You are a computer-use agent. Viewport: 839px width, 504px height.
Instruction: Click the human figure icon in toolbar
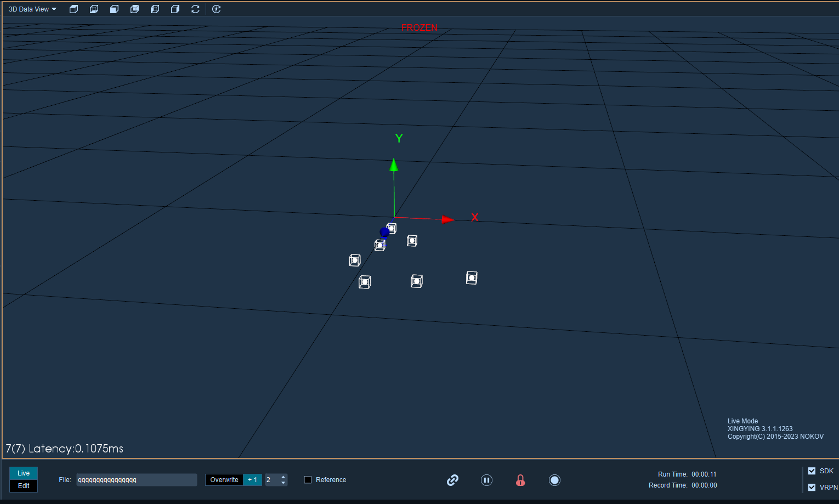coord(216,9)
